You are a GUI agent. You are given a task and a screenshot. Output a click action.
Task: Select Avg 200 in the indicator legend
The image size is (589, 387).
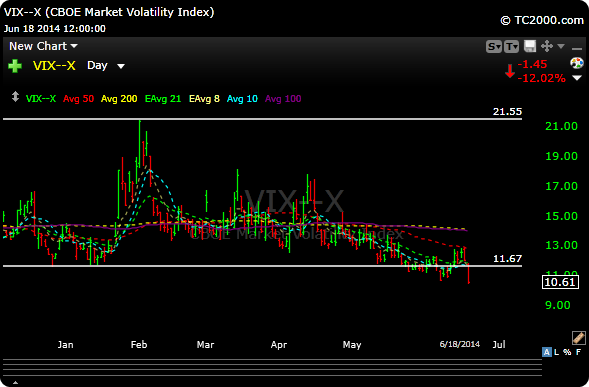click(119, 99)
